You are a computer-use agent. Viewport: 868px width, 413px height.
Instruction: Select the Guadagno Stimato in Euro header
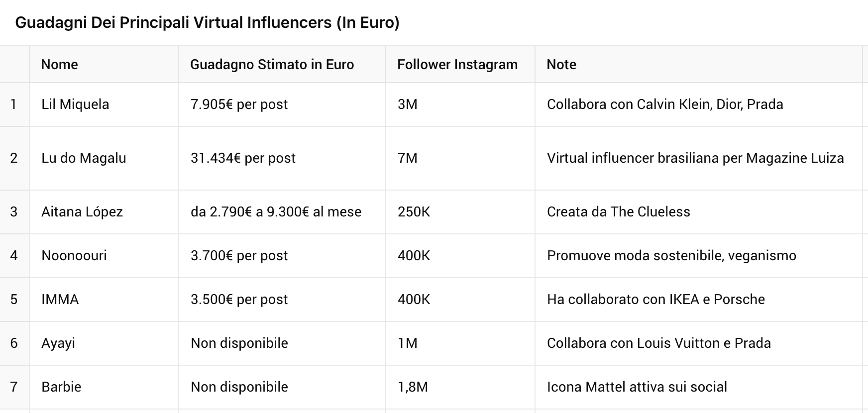[272, 65]
